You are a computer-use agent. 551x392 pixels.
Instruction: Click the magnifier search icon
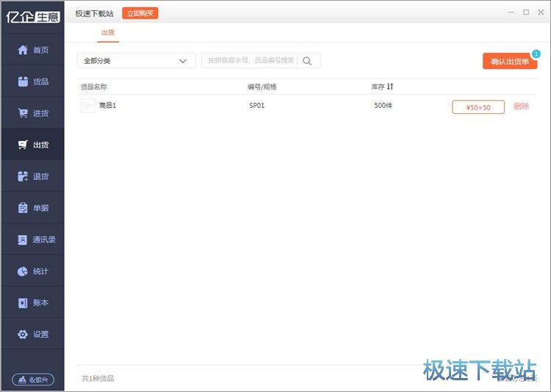coord(307,61)
